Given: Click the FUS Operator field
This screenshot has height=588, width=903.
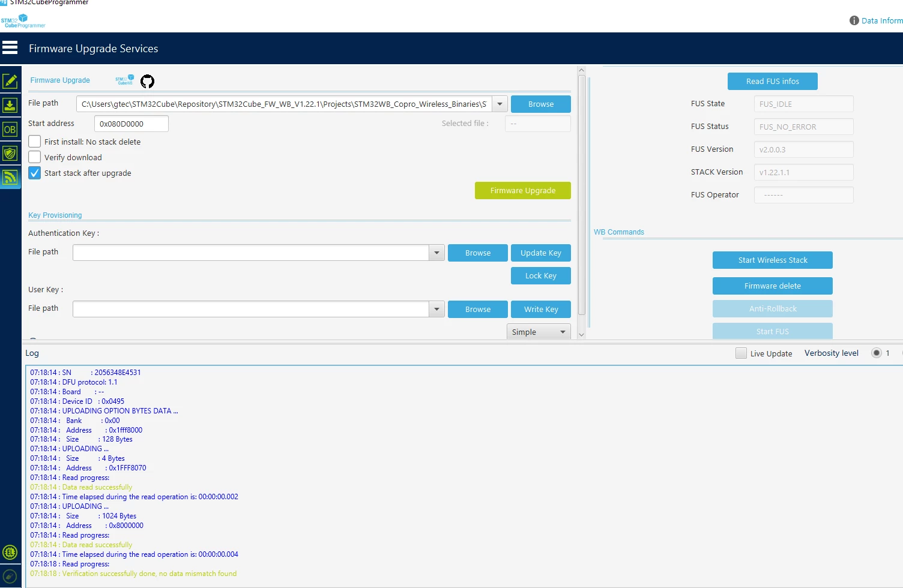Looking at the screenshot, I should tap(804, 195).
